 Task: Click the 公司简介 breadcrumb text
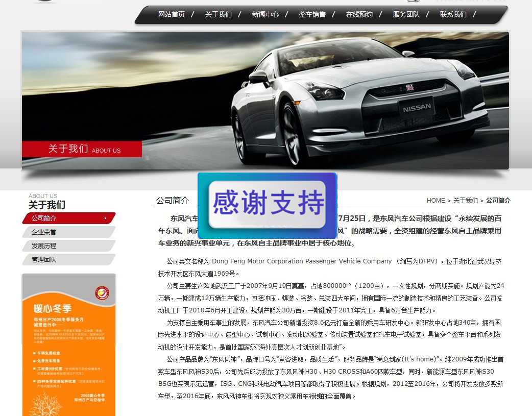click(x=498, y=201)
